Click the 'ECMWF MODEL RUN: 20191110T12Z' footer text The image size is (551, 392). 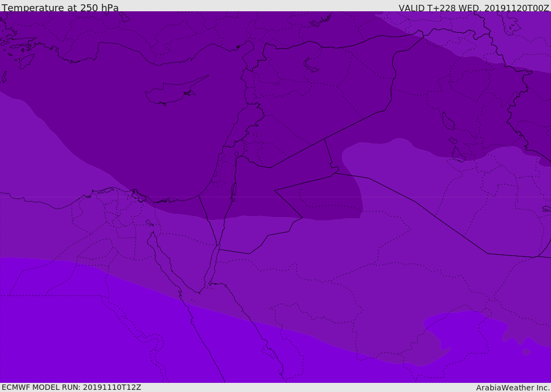(72, 387)
